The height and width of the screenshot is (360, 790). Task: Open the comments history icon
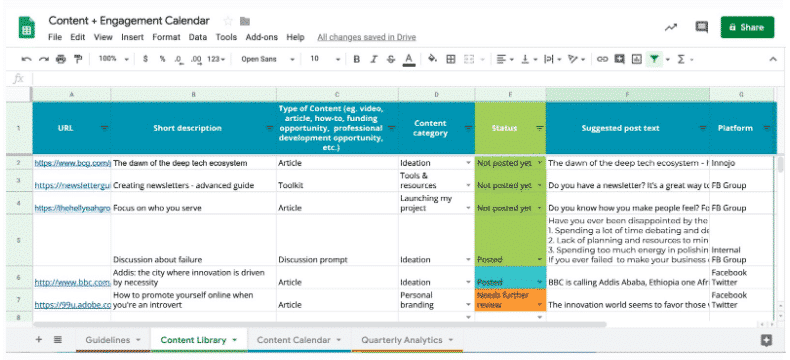click(x=701, y=27)
